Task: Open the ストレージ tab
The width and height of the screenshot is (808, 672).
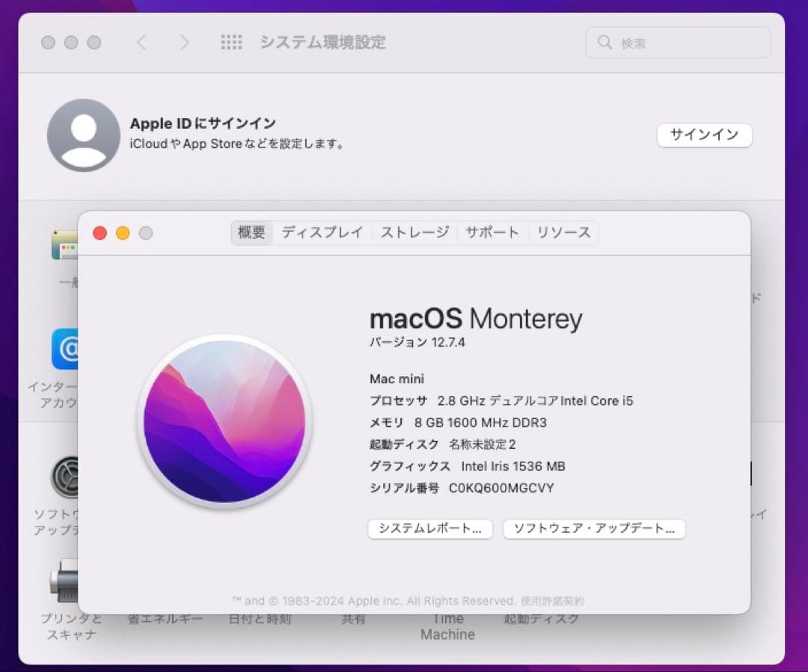Action: pos(414,233)
